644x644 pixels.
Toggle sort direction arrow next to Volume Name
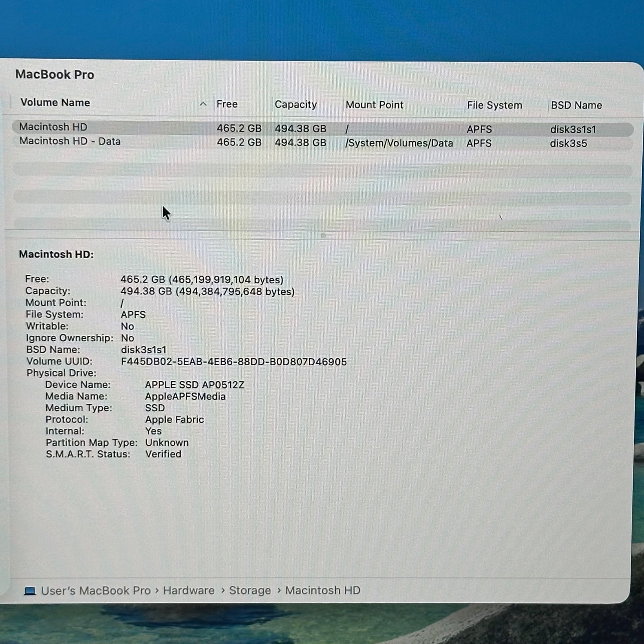[x=203, y=104]
